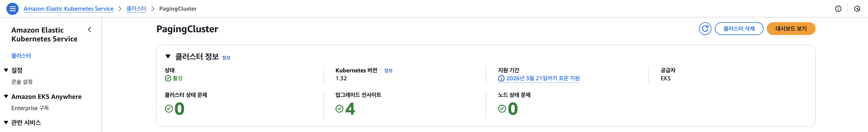The image size is (868, 132).
Task: Click the info panel icon in header
Action: (x=838, y=9)
